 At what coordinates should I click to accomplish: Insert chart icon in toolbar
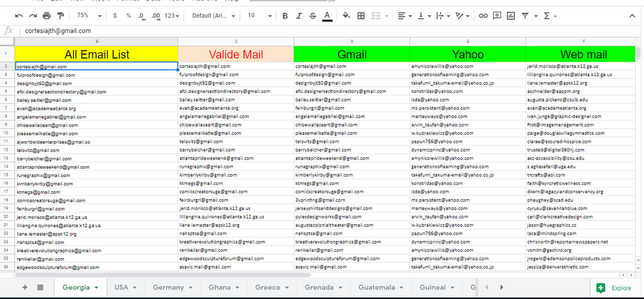[x=511, y=16]
